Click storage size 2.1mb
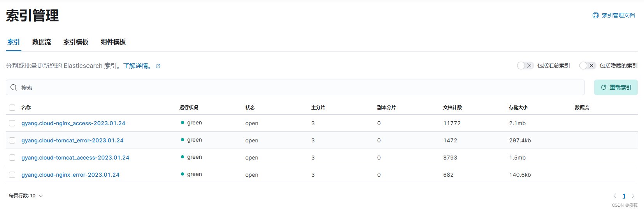 (x=518, y=123)
